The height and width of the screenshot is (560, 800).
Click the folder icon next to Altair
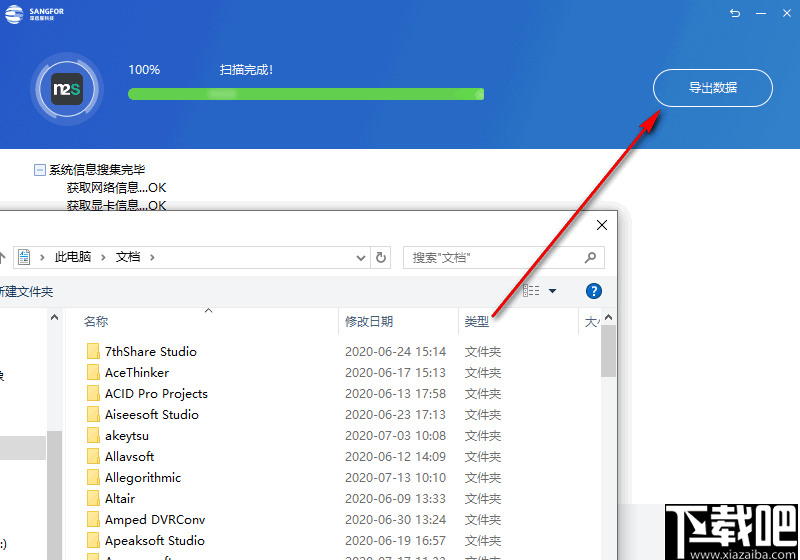93,498
